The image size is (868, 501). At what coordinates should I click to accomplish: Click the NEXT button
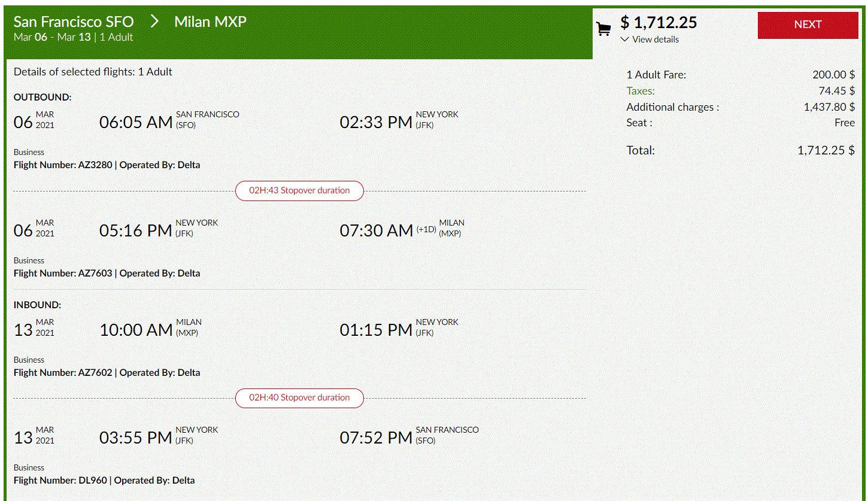[x=808, y=25]
